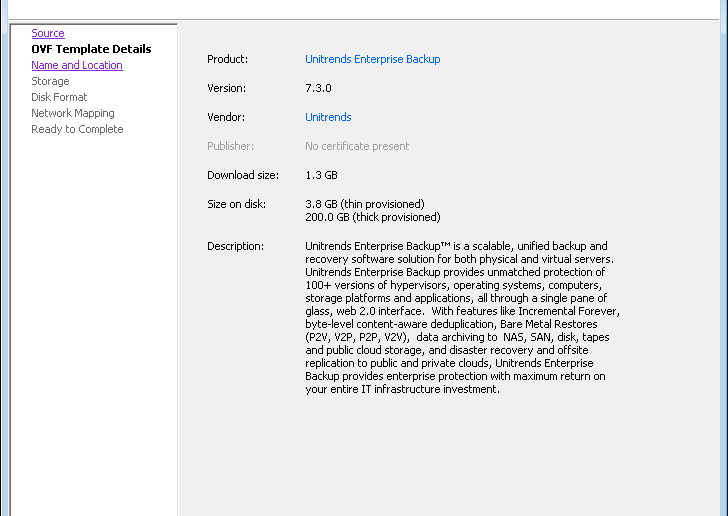728x516 pixels.
Task: Click the 200.0 GB thick provisioned value
Action: pos(372,217)
